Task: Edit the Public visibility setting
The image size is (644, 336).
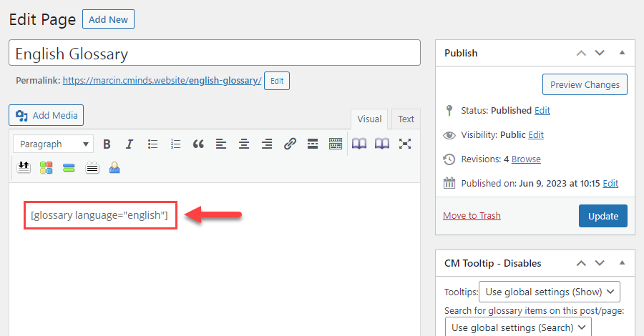Action: pos(536,134)
